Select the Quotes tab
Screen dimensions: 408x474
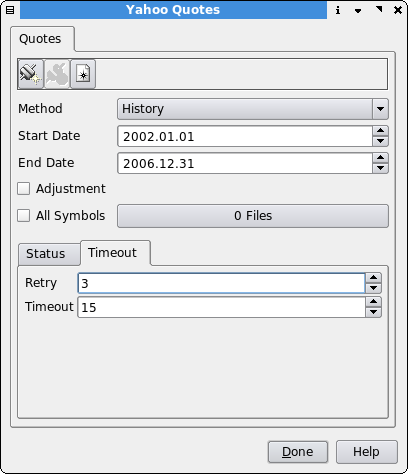(x=40, y=39)
